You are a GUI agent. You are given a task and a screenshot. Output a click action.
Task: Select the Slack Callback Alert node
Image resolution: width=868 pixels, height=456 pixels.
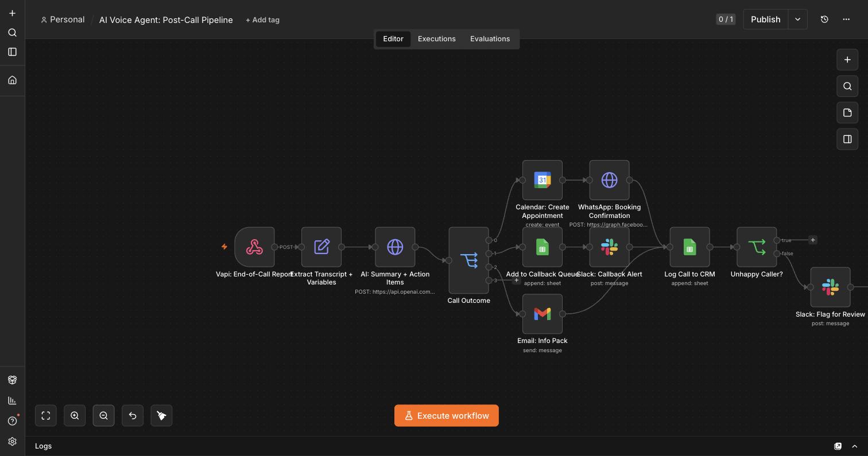coord(609,247)
